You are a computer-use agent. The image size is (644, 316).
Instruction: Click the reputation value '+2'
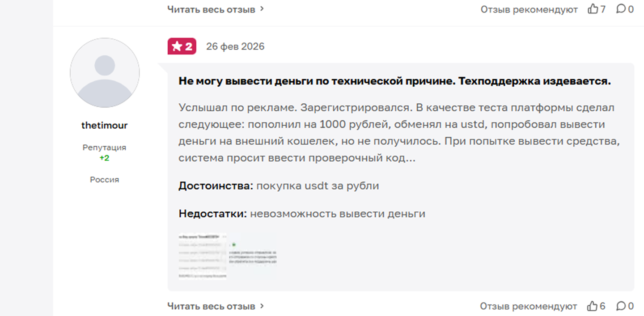(x=104, y=158)
